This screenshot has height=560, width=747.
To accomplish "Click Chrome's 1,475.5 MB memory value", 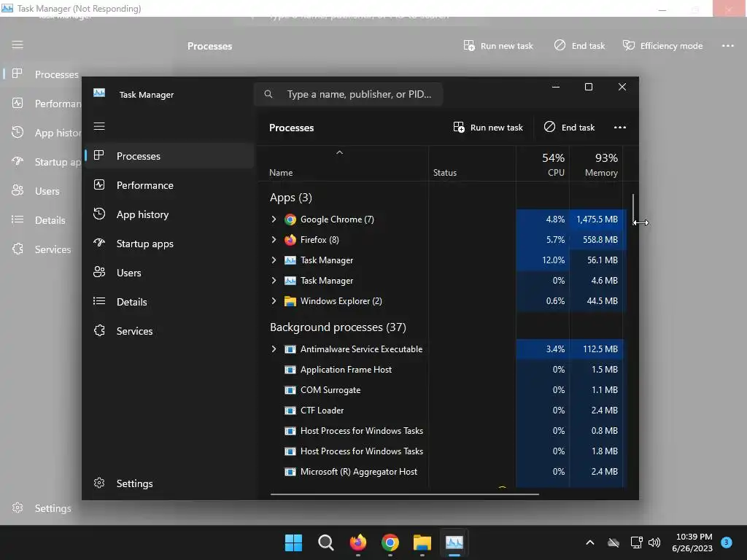I will click(x=597, y=219).
